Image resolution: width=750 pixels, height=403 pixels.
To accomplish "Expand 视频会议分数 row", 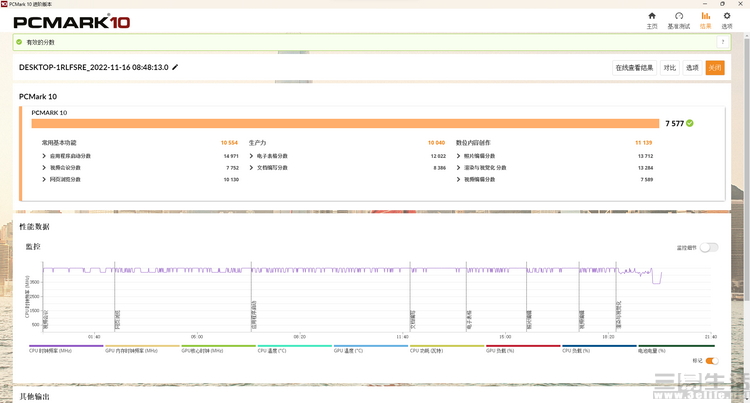I will 44,167.
